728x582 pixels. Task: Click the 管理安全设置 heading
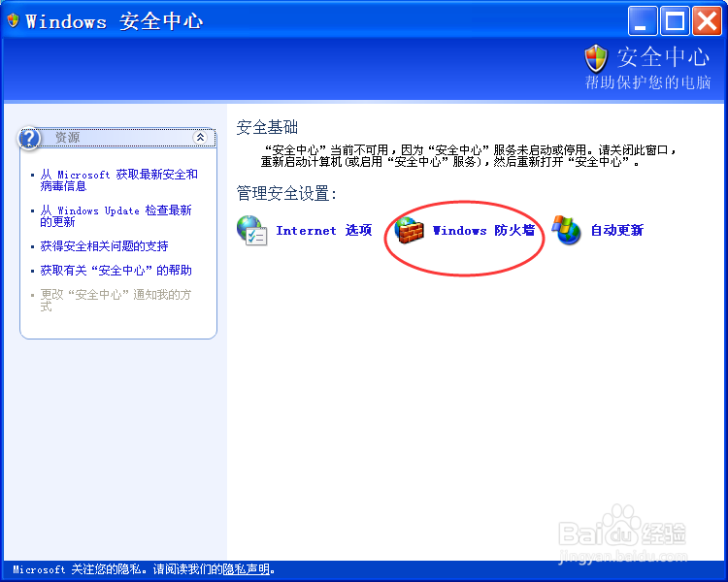click(x=286, y=194)
